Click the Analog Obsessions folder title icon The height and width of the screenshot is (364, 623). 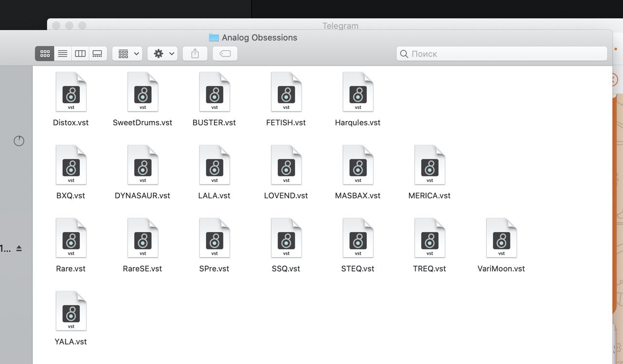click(x=214, y=37)
